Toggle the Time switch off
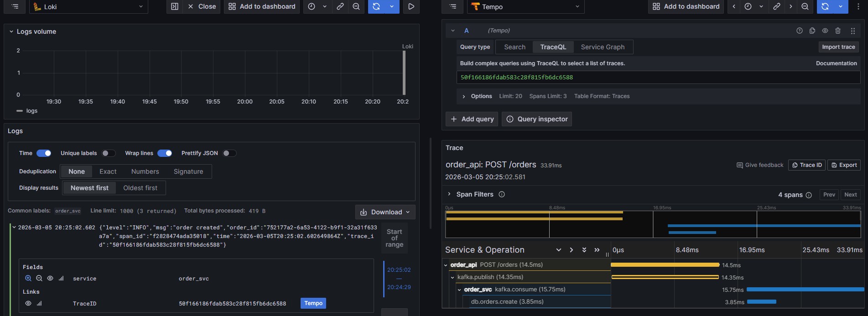868x316 pixels. coord(44,153)
